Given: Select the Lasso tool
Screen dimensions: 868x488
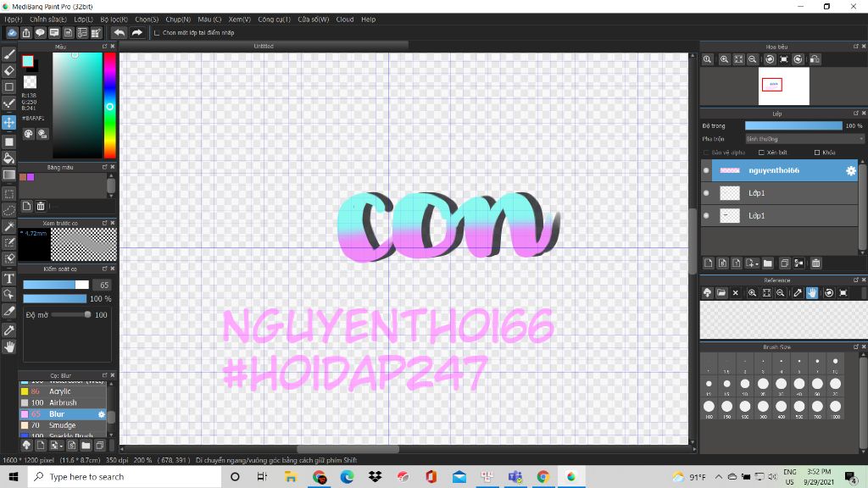Looking at the screenshot, I should point(8,210).
